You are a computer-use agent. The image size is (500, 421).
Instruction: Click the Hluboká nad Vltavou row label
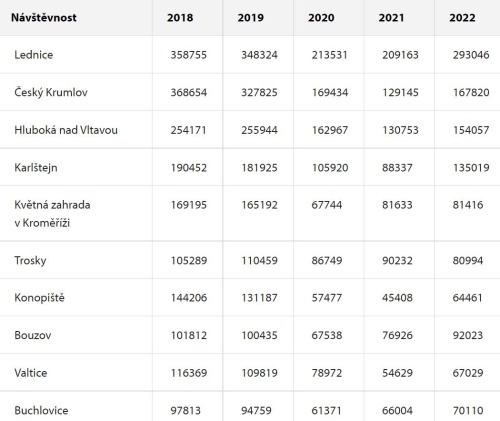coord(66,130)
